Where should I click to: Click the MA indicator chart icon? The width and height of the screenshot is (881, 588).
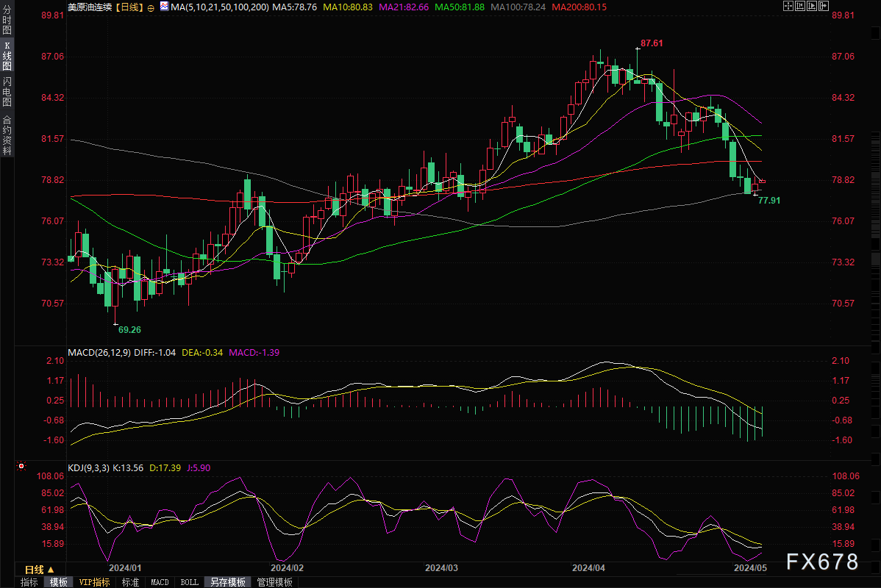(164, 6)
